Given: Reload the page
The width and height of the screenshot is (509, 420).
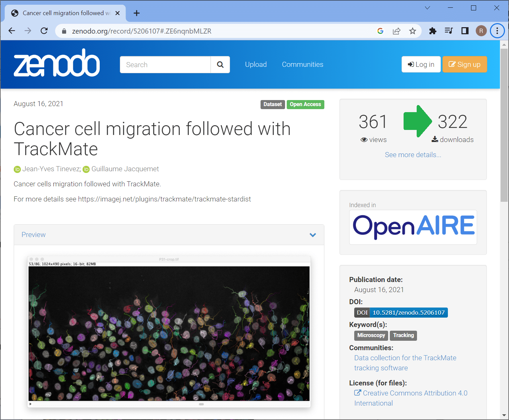Looking at the screenshot, I should coord(44,31).
